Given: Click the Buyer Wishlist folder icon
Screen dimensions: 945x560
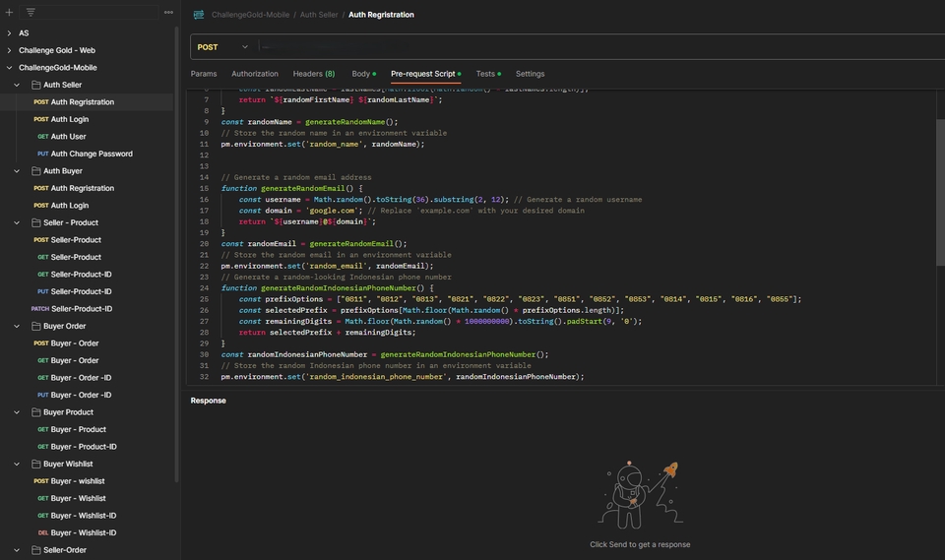Looking at the screenshot, I should tap(36, 465).
